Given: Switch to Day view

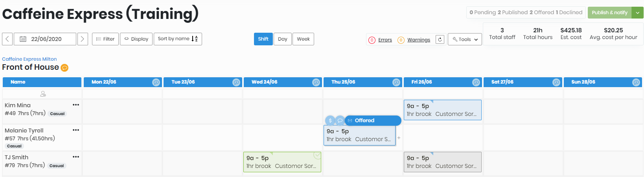Looking at the screenshot, I should (282, 39).
